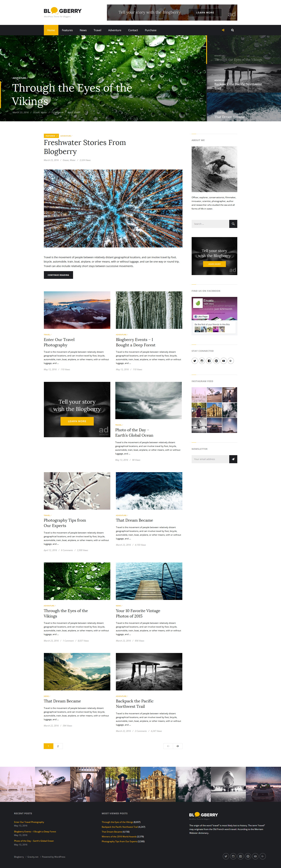Viewport: 281px width, 868px height.
Task: Go to pagination page 2
Action: pos(58,746)
